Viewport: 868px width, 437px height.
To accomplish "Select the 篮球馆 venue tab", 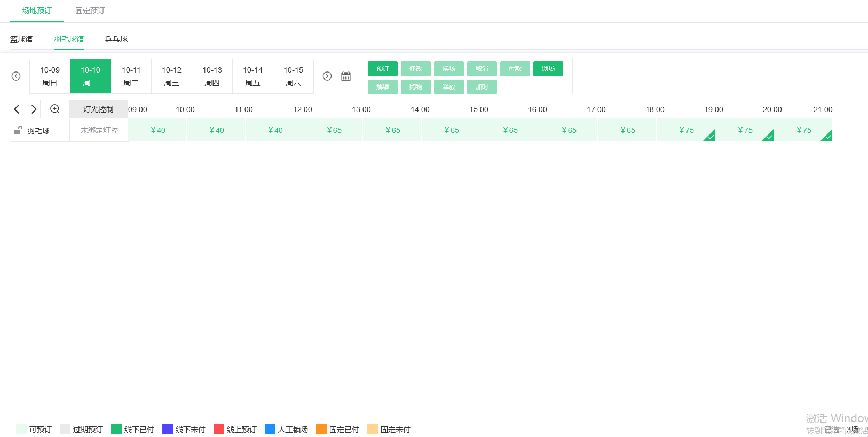I will pyautogui.click(x=21, y=39).
